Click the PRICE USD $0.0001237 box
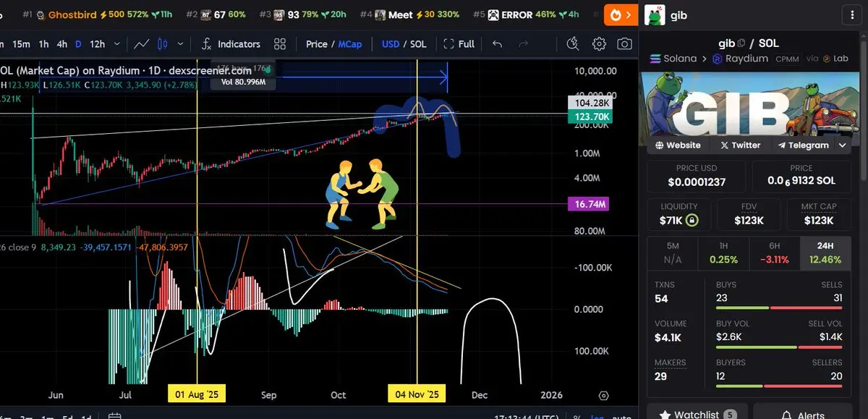The image size is (868, 419). [x=697, y=176]
